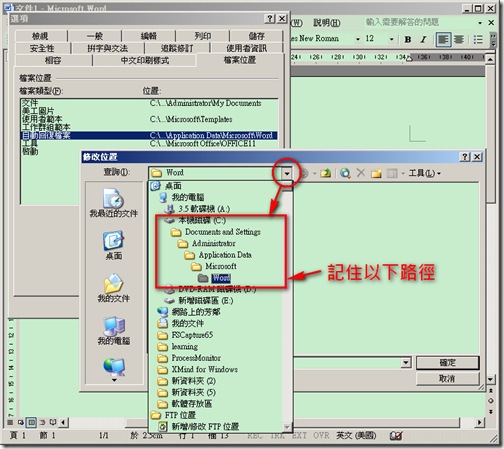The height and width of the screenshot is (449, 504).
Task: Open 我最近的文件 in places bar
Action: pos(113,203)
